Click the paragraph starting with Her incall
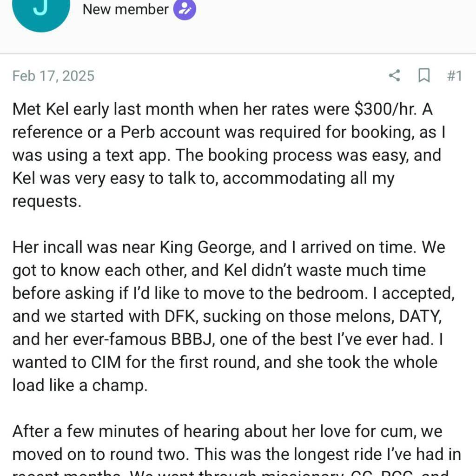 pyautogui.click(x=233, y=316)
